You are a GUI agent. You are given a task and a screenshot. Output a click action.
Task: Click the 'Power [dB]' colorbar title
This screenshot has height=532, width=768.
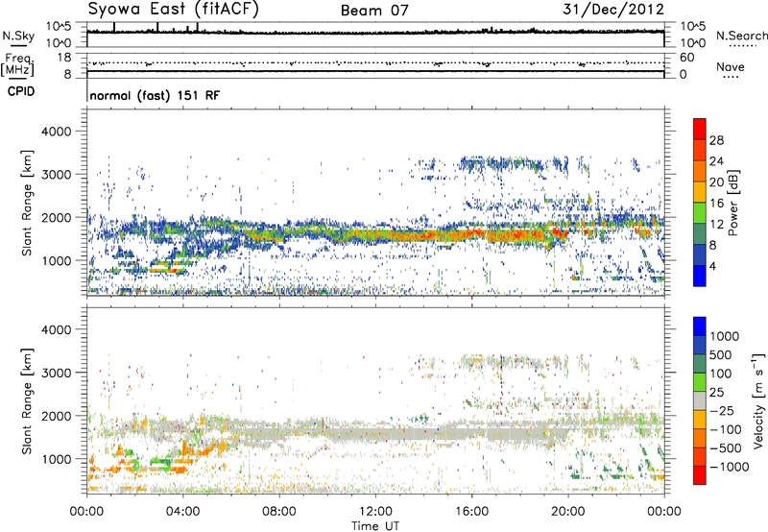(733, 203)
